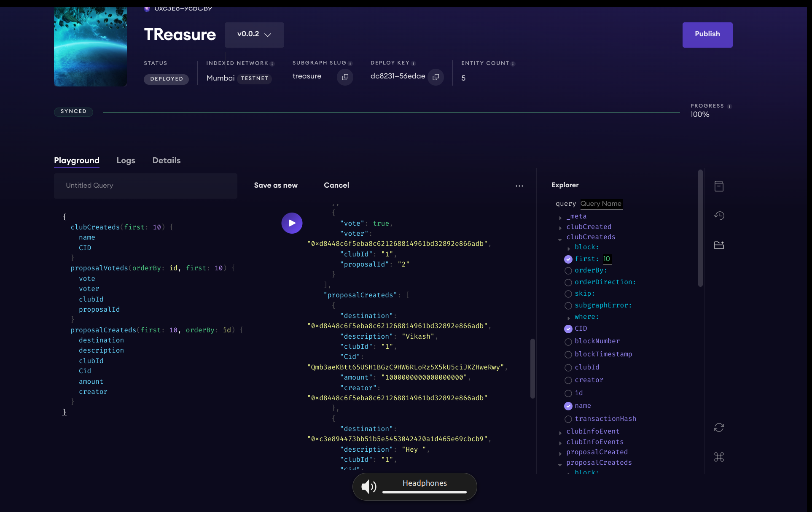
Task: Show info about Indexed Network
Action: (x=272, y=64)
